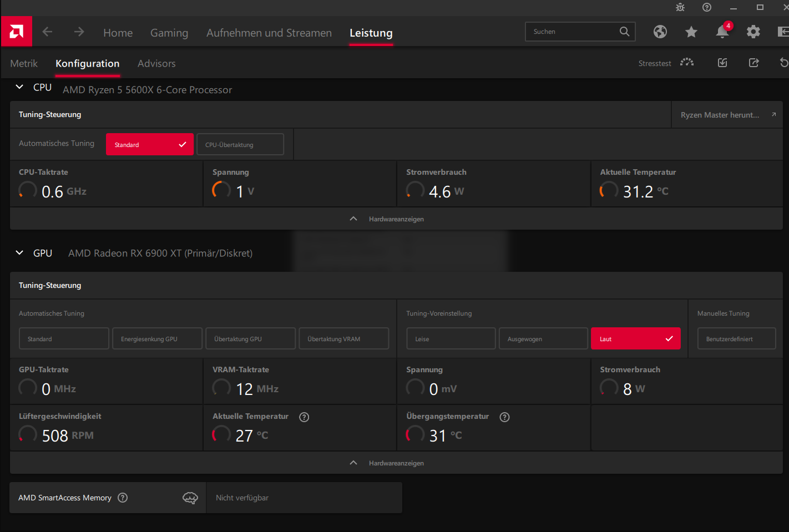Click AMD Radeon RX 6900 XT label
The width and height of the screenshot is (789, 532).
click(x=160, y=253)
